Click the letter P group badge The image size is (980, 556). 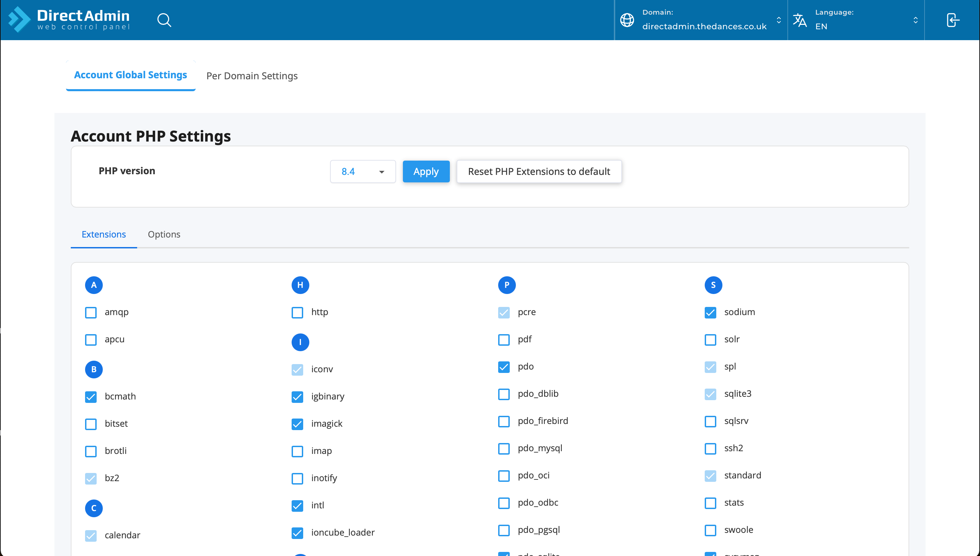(x=507, y=285)
